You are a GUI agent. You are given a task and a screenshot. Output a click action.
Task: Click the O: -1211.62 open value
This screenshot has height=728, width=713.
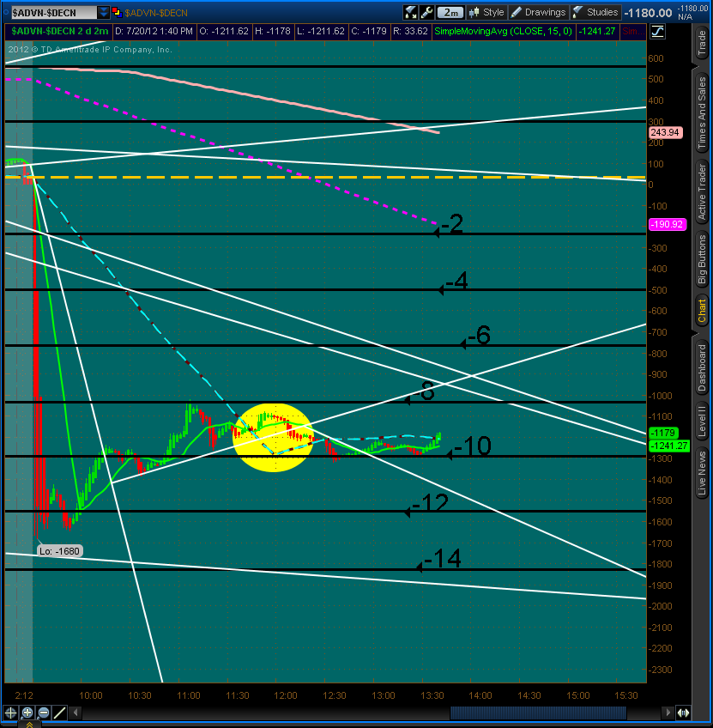[x=224, y=32]
